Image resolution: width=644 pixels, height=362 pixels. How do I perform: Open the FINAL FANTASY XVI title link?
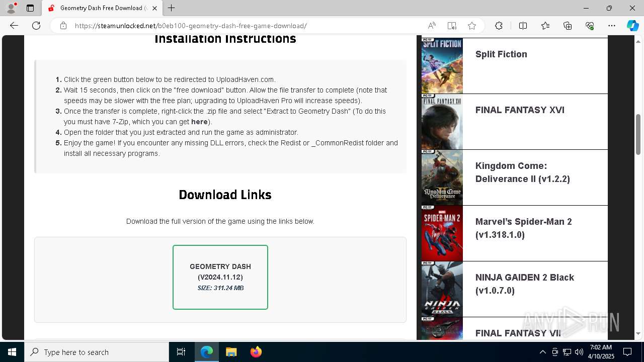tap(520, 110)
